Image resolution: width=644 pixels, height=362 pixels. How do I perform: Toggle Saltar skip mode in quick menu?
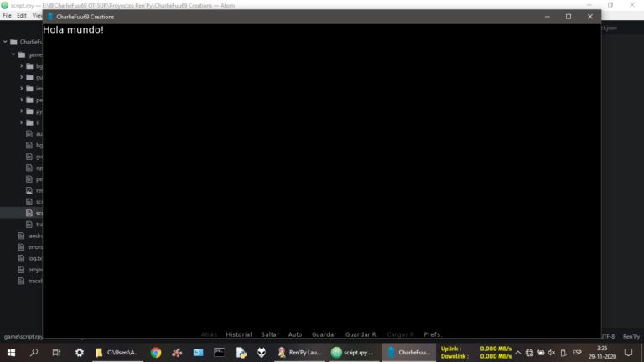tap(270, 334)
